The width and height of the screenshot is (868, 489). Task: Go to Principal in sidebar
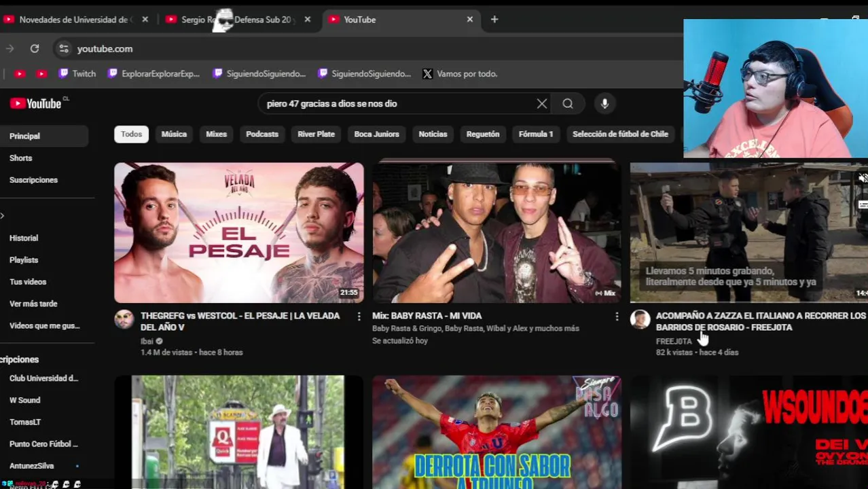(x=44, y=137)
